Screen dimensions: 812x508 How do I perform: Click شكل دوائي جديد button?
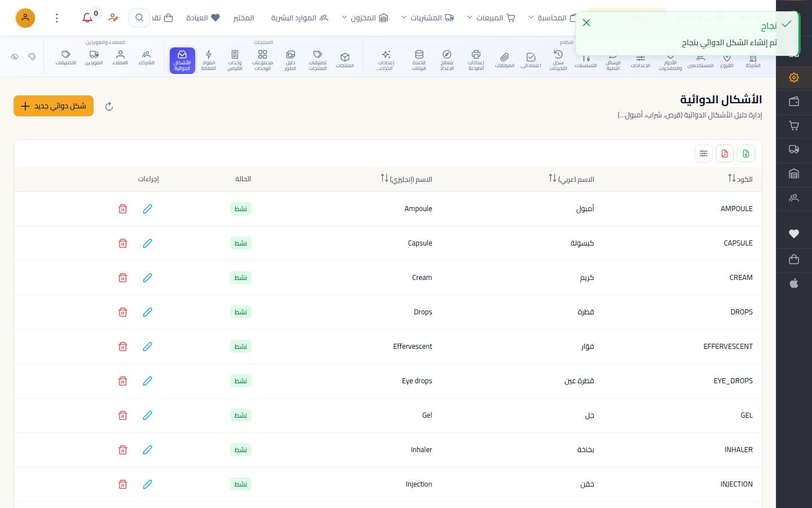[54, 106]
